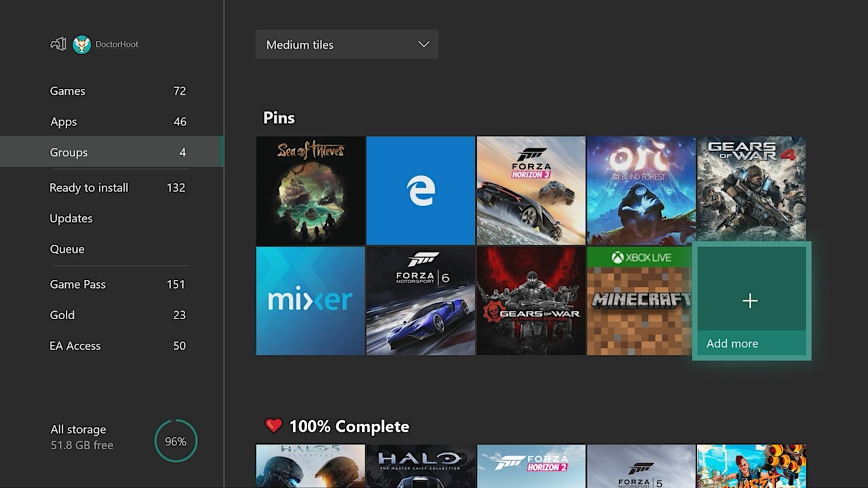Screen dimensions: 868x488
Task: Click Add more to pin a game
Action: click(750, 300)
